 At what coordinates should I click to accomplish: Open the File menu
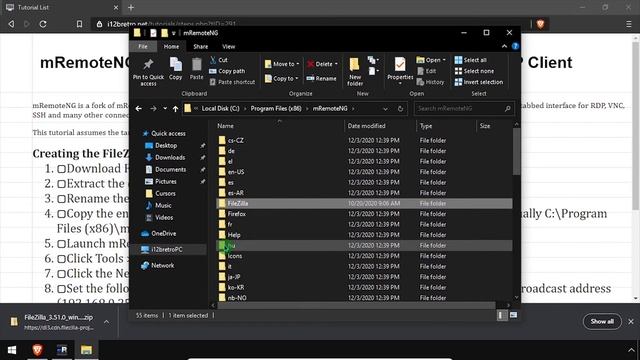pos(142,47)
